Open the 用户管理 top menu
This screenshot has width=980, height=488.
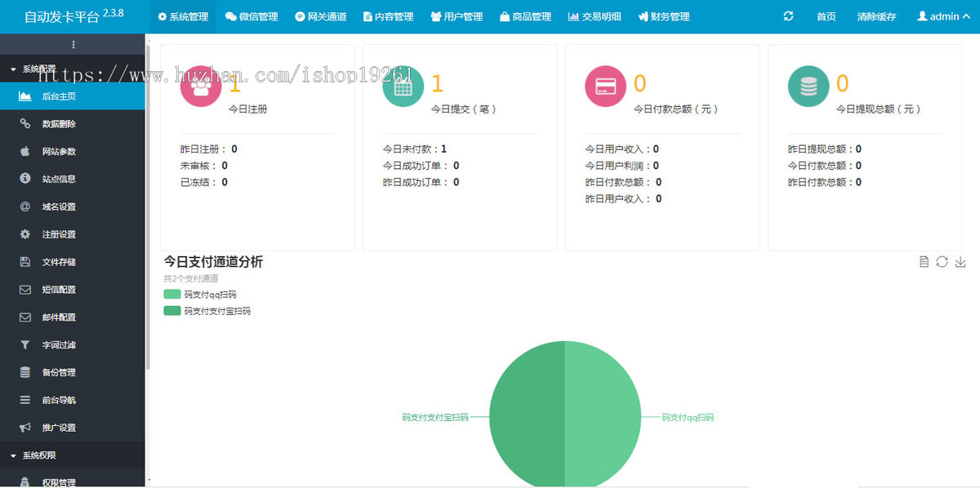[457, 16]
